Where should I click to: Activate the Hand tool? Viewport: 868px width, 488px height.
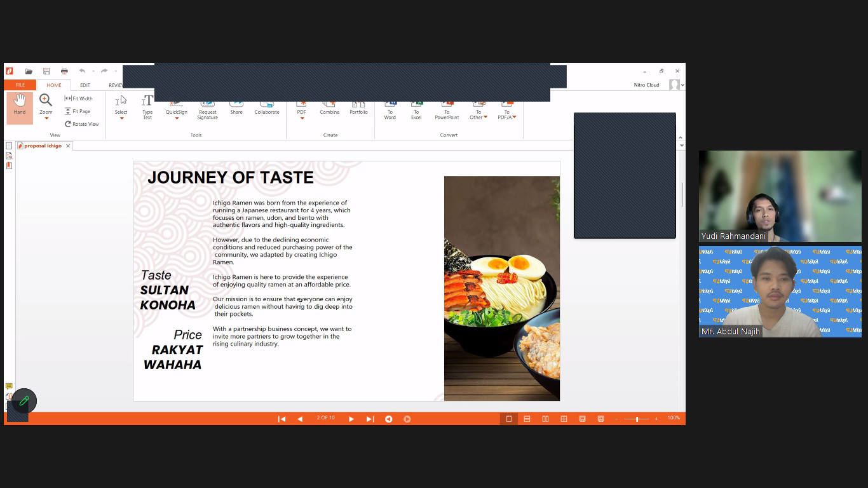coord(20,107)
